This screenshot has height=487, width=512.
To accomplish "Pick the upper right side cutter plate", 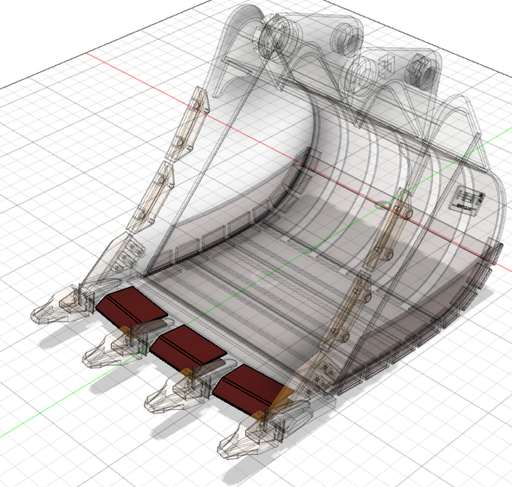I will [x=389, y=230].
